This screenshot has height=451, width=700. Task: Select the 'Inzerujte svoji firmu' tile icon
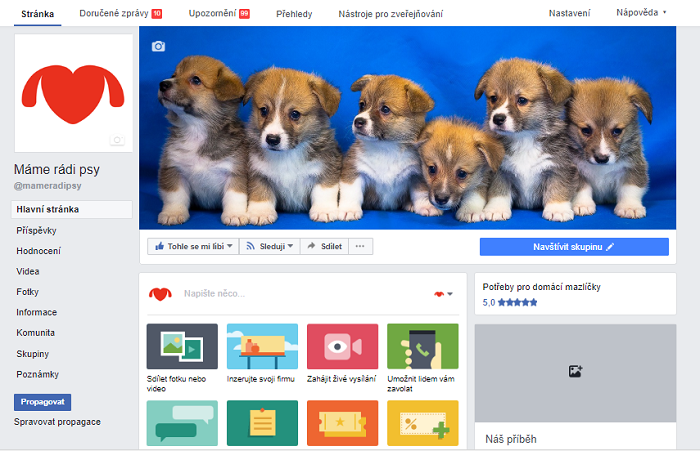262,346
